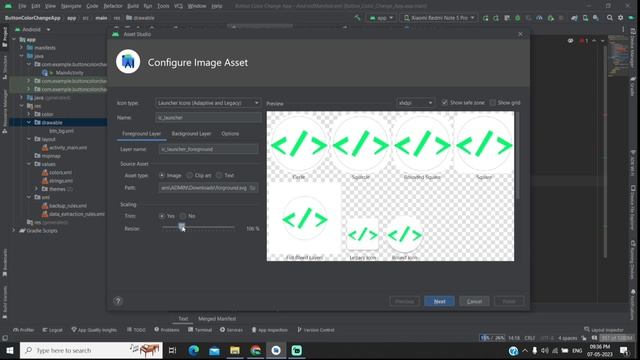Open the xhdpi preview density dropdown
The image size is (640, 360).
pyautogui.click(x=415, y=103)
